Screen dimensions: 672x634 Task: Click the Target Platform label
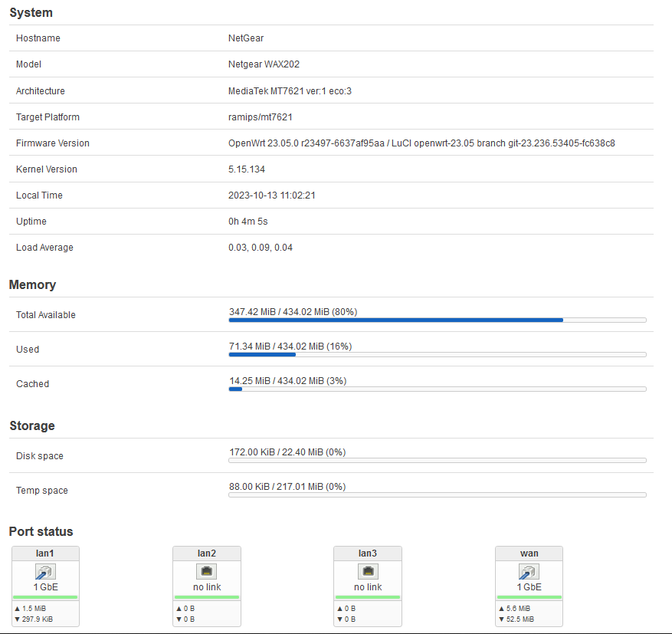(48, 117)
